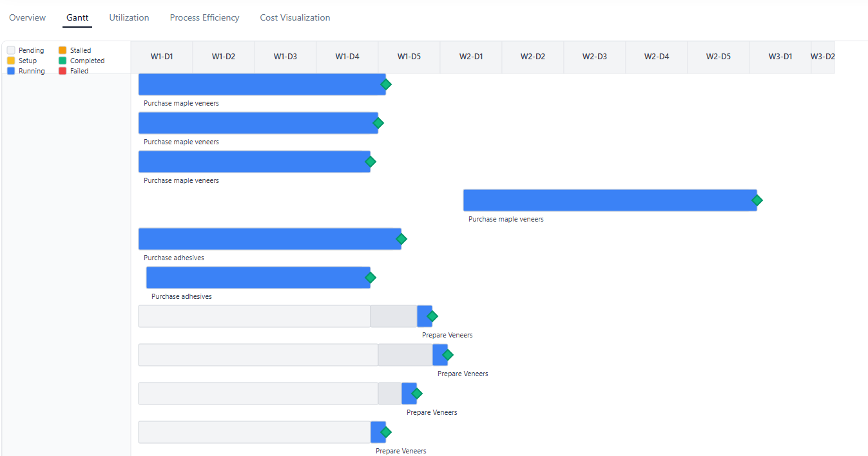This screenshot has width=868, height=456.
Task: Click the maple veneers bar starting at W2-D1
Action: point(608,200)
